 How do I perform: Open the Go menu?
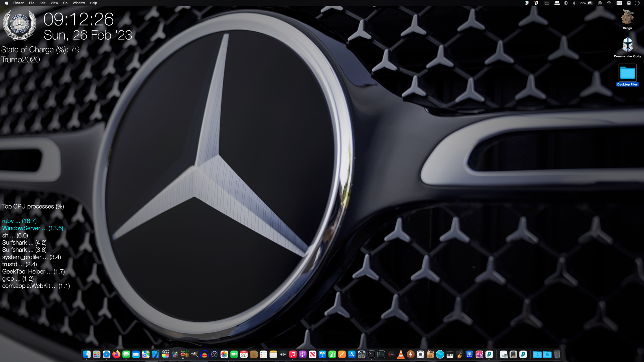pos(65,3)
